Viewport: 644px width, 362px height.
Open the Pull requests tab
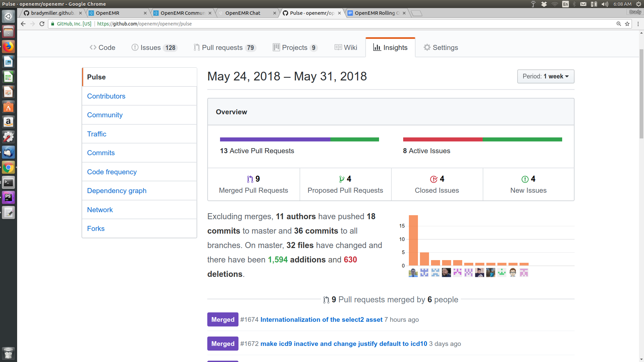(x=225, y=48)
